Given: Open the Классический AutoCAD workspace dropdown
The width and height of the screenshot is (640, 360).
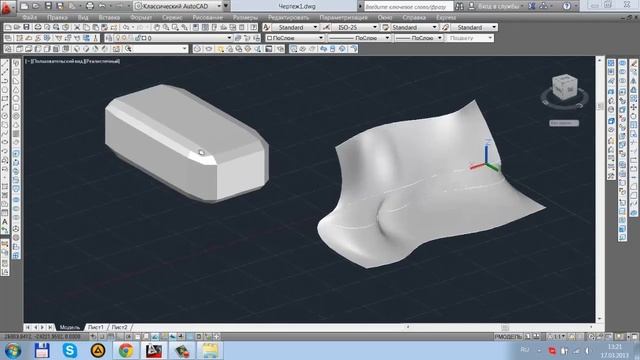Looking at the screenshot, I should tap(178, 6).
